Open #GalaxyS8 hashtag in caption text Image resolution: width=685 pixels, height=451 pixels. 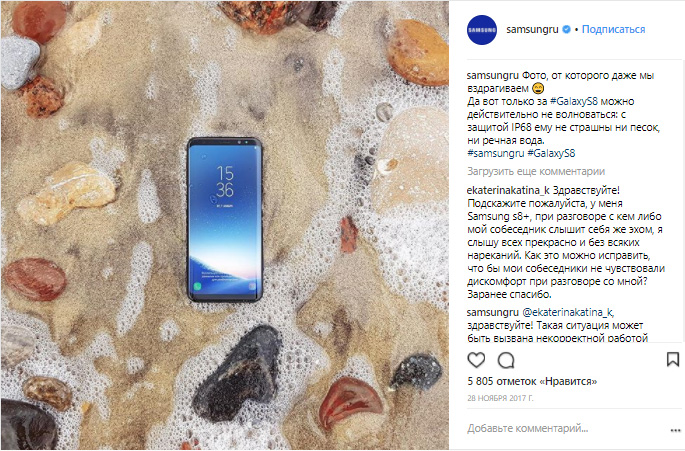click(574, 101)
